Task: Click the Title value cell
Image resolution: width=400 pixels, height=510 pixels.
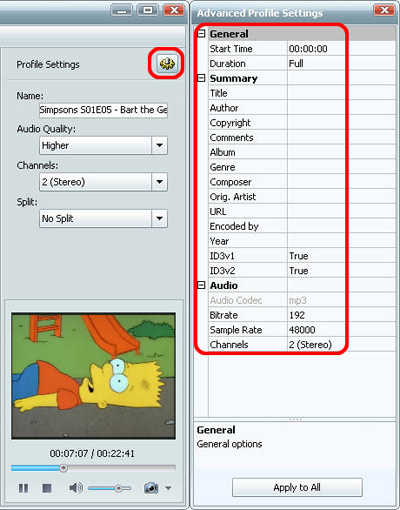Action: tap(341, 93)
